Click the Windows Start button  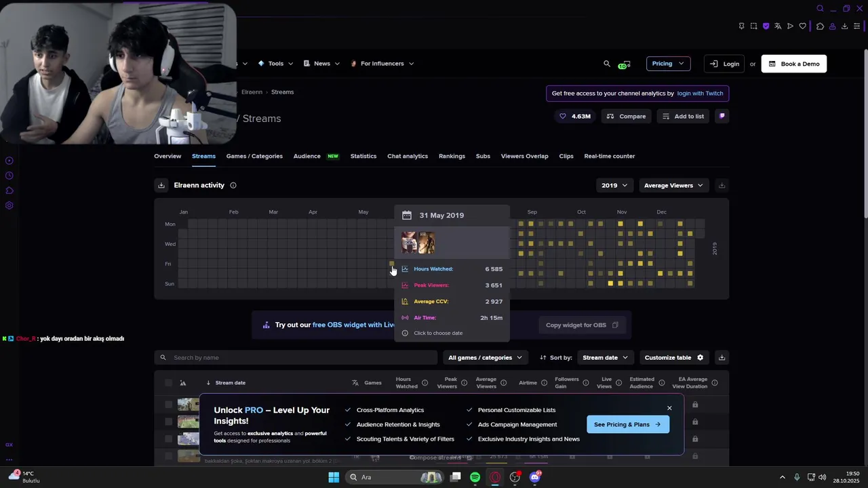click(334, 477)
